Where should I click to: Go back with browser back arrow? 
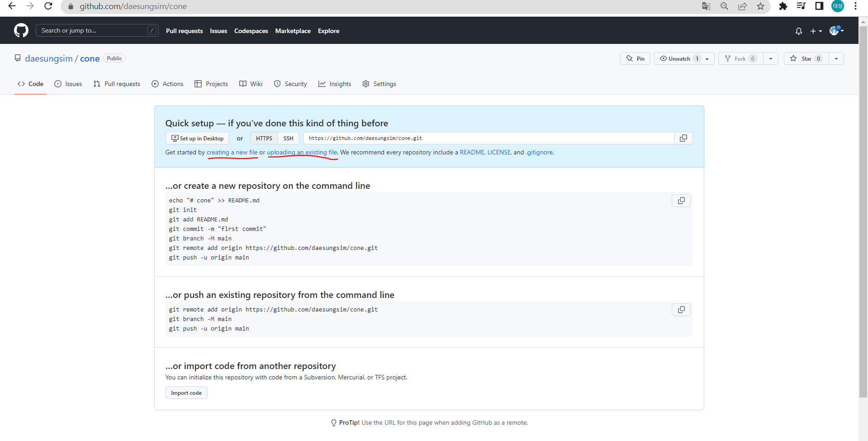[x=12, y=6]
